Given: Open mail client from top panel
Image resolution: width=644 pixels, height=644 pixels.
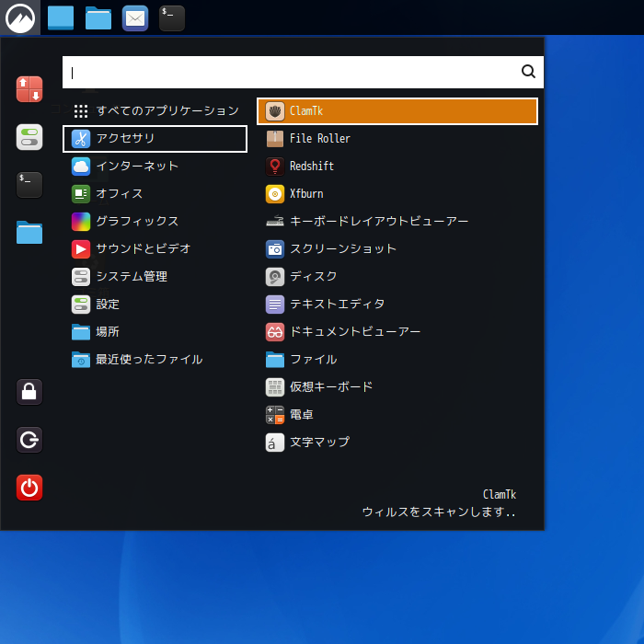Looking at the screenshot, I should pyautogui.click(x=135, y=18).
